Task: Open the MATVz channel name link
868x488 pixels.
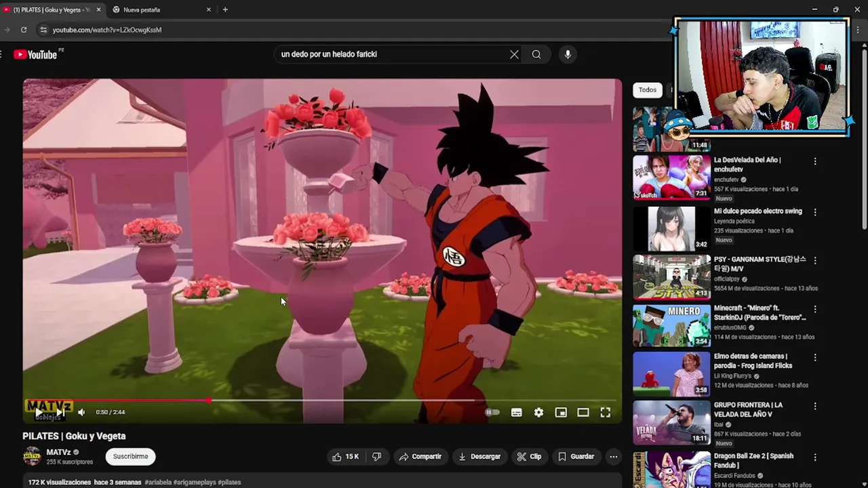Action: point(59,452)
